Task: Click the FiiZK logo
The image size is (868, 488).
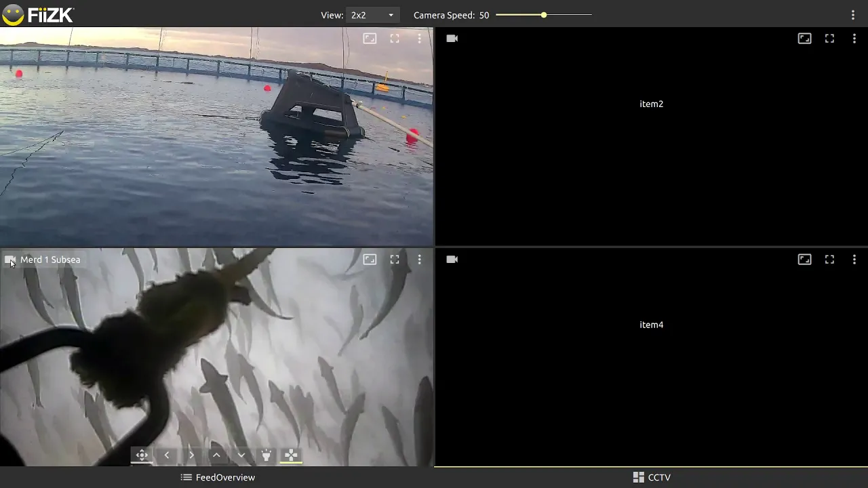Action: pyautogui.click(x=38, y=14)
